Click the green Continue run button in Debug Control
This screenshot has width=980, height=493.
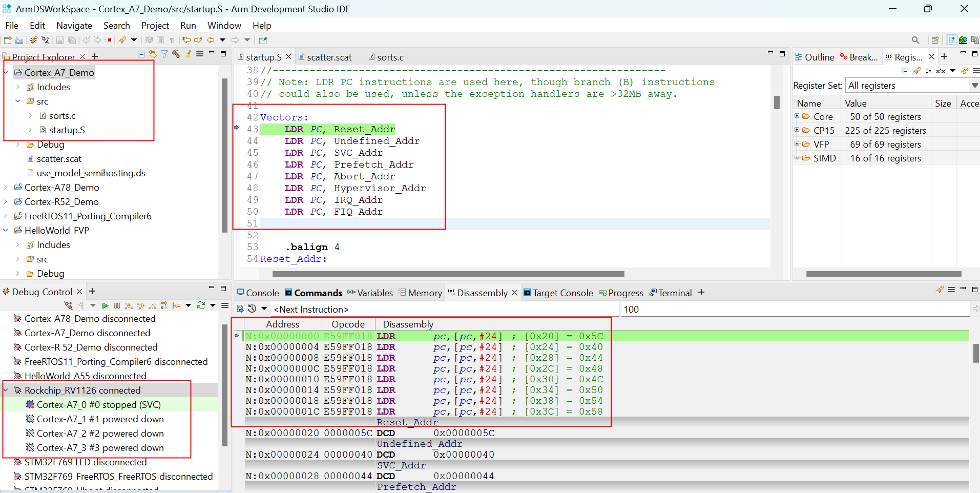point(105,306)
